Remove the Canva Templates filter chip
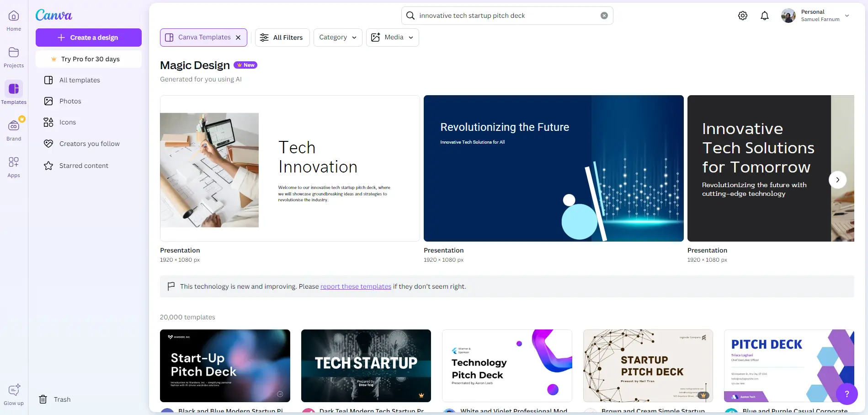This screenshot has height=415, width=868. click(238, 38)
